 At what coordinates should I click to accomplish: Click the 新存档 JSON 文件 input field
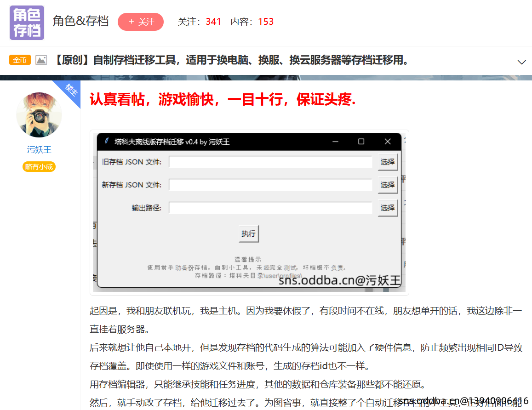coord(270,185)
